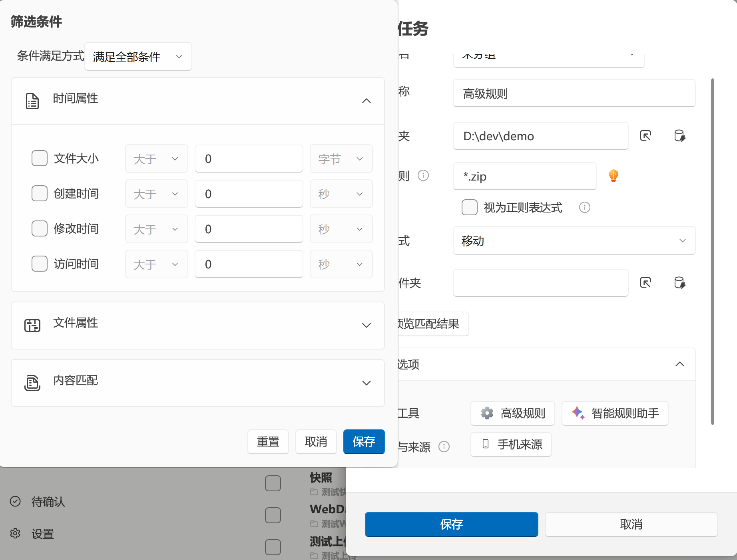Click database icon beside empty target folder field
The image size is (737, 560).
tap(679, 283)
